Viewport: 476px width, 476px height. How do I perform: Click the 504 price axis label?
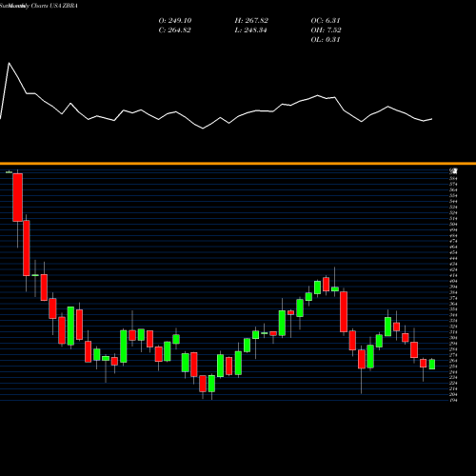pyautogui.click(x=453, y=224)
